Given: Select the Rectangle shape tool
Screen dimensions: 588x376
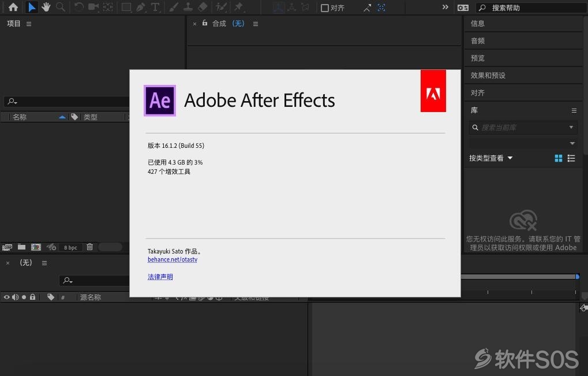Looking at the screenshot, I should 126,7.
